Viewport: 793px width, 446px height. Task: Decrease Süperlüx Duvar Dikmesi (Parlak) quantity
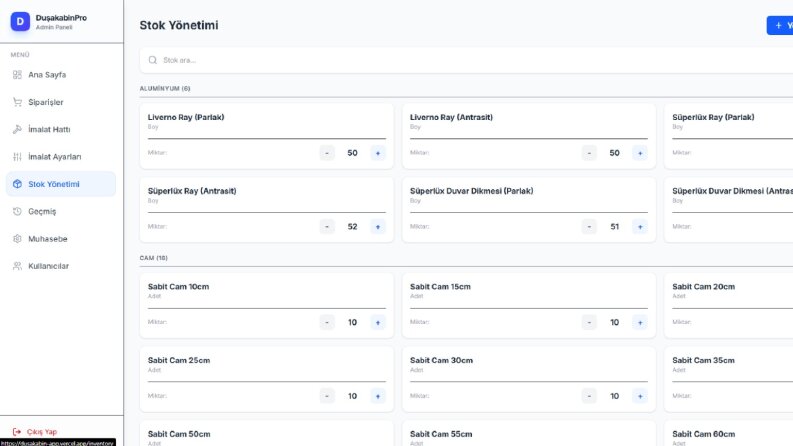tap(589, 227)
